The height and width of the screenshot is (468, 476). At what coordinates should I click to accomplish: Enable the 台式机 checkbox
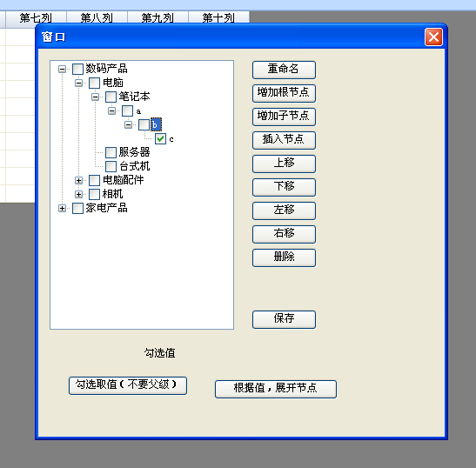pyautogui.click(x=111, y=166)
